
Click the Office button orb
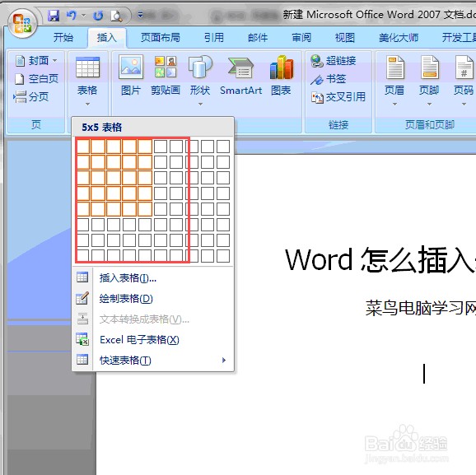click(22, 23)
